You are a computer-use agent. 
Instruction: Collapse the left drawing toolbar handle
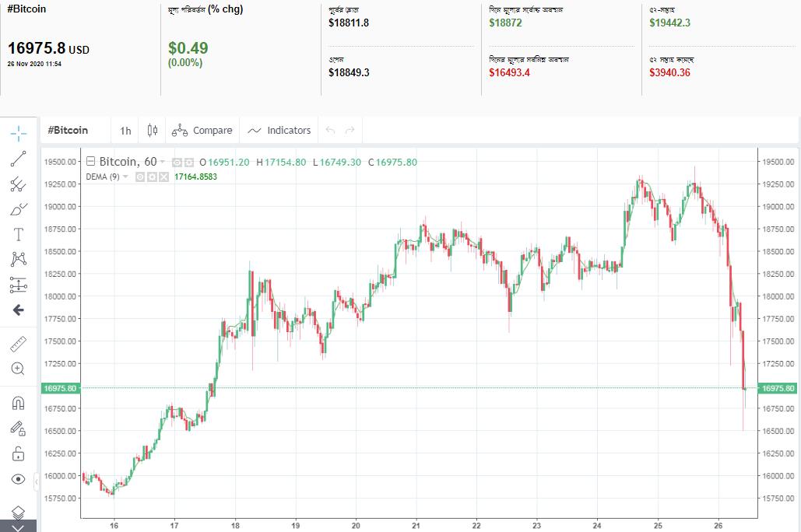[37, 481]
